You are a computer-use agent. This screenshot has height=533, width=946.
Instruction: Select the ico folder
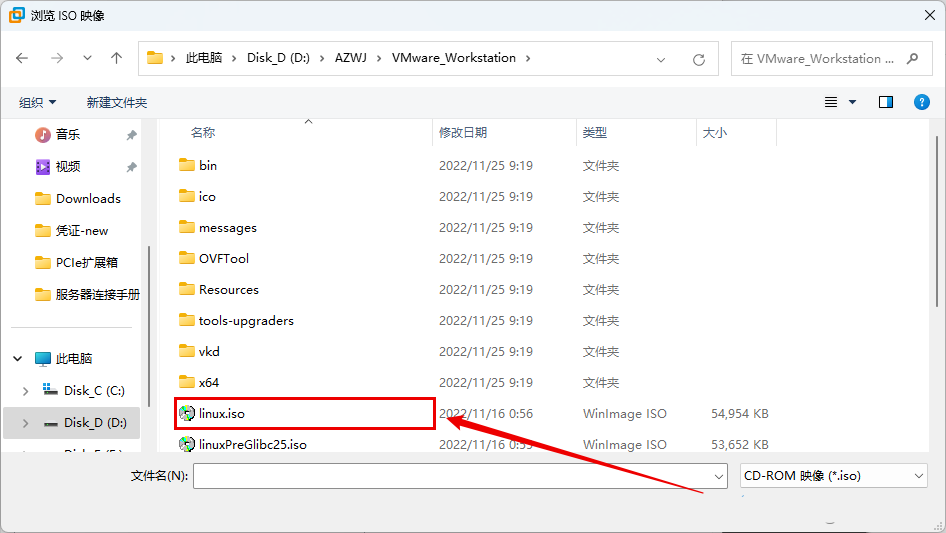click(x=207, y=197)
